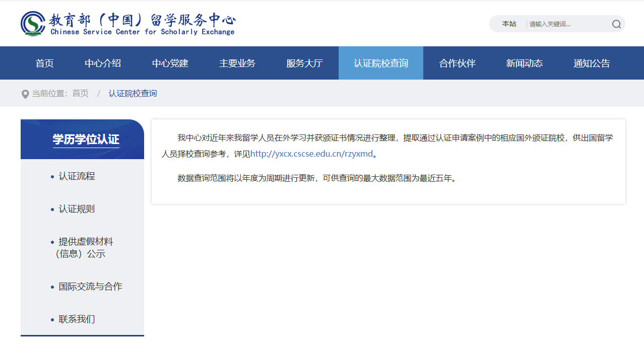Click the CSCSE logo emblem
The width and height of the screenshot is (644, 344).
tap(32, 23)
